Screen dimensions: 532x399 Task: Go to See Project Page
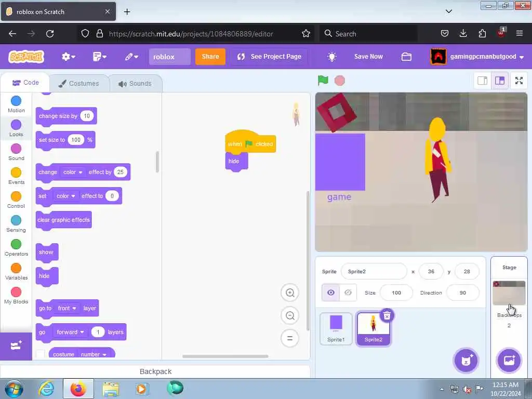pyautogui.click(x=270, y=57)
